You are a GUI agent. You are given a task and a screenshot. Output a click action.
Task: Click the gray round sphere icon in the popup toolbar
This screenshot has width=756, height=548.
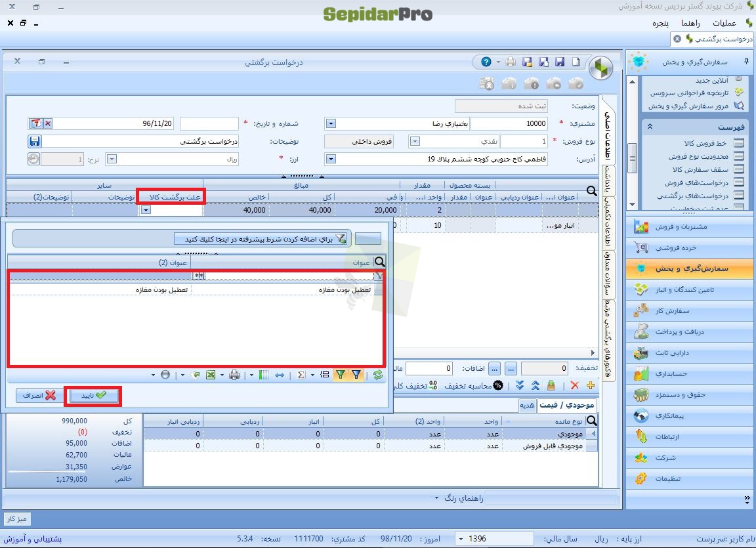point(165,375)
